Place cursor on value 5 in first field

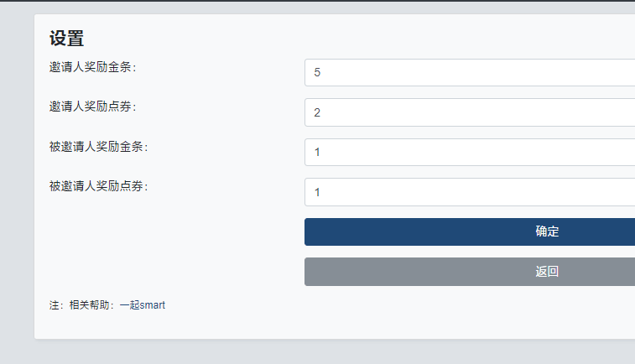(x=317, y=72)
